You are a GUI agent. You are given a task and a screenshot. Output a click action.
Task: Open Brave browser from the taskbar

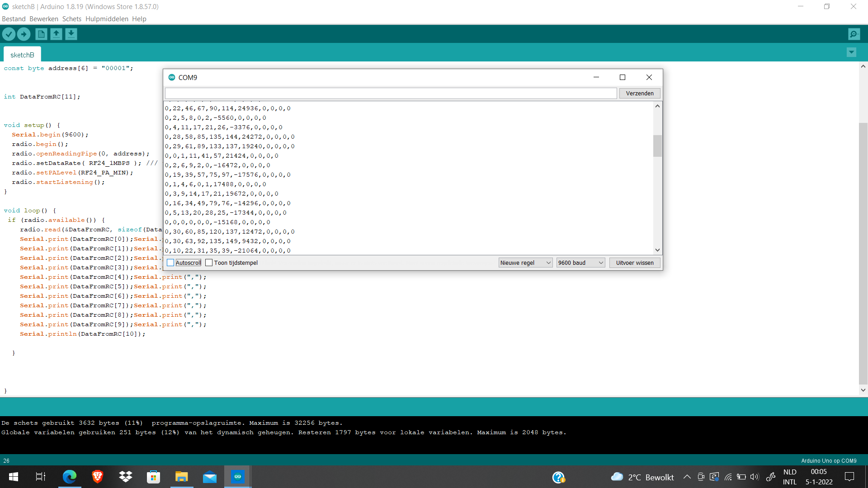(x=97, y=477)
